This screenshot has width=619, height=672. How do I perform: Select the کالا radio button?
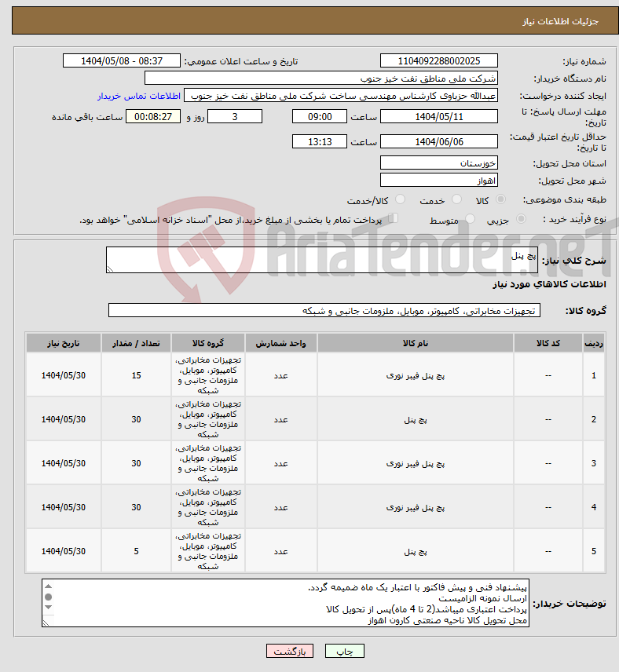pos(500,199)
